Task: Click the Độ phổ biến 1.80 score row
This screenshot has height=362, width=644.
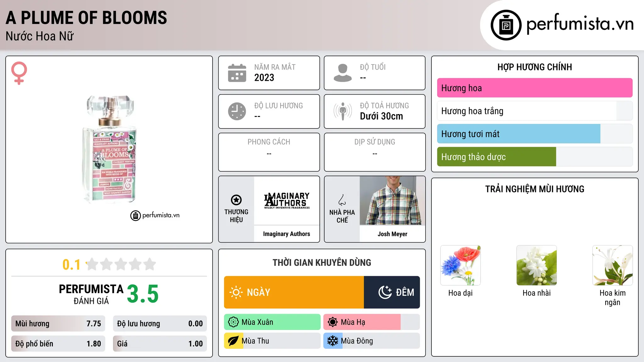Action: tap(58, 344)
